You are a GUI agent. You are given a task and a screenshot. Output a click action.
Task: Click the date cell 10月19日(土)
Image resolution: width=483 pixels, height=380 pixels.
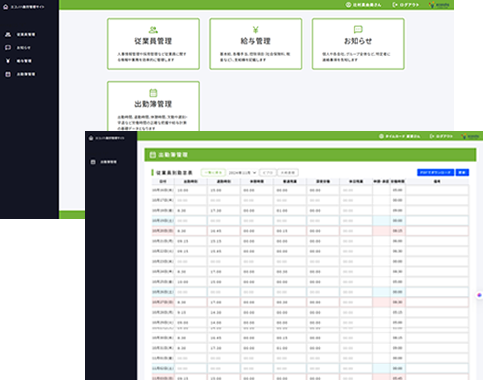point(163,221)
